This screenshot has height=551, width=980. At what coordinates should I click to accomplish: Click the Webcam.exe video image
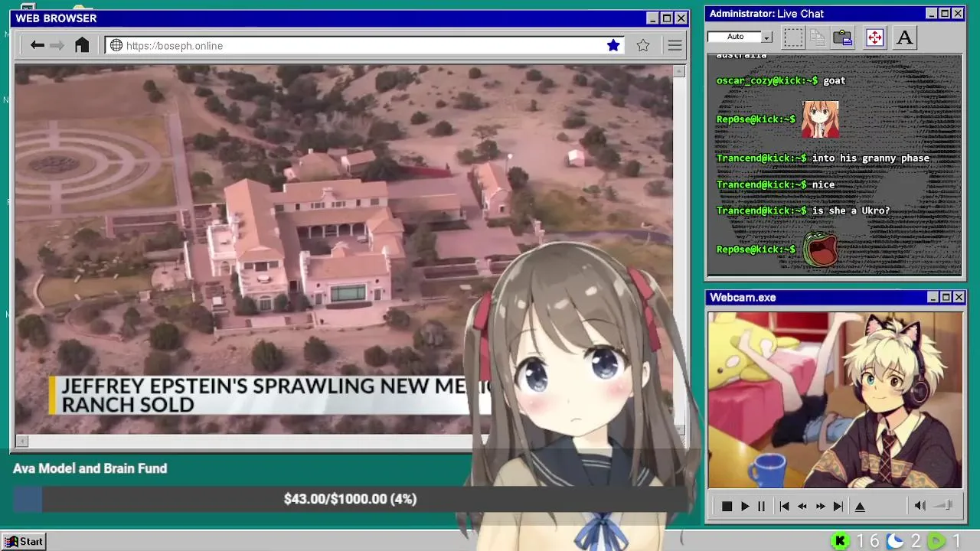click(835, 399)
